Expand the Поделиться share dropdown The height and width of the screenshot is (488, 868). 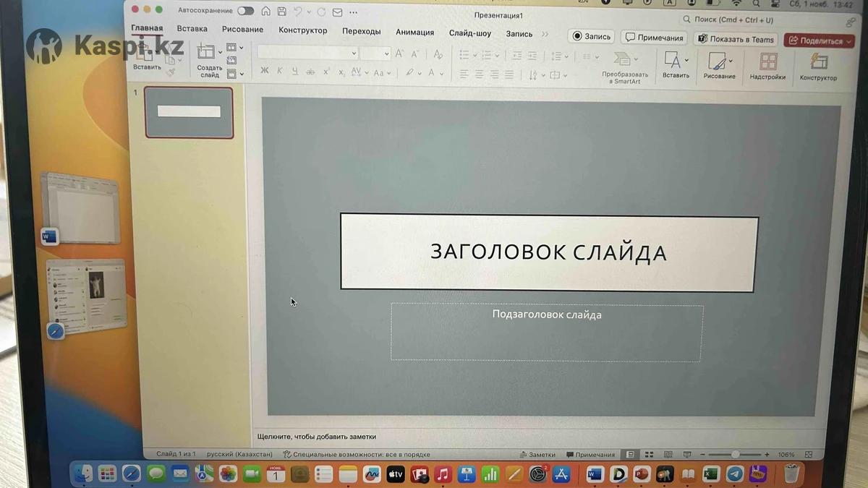tap(849, 41)
